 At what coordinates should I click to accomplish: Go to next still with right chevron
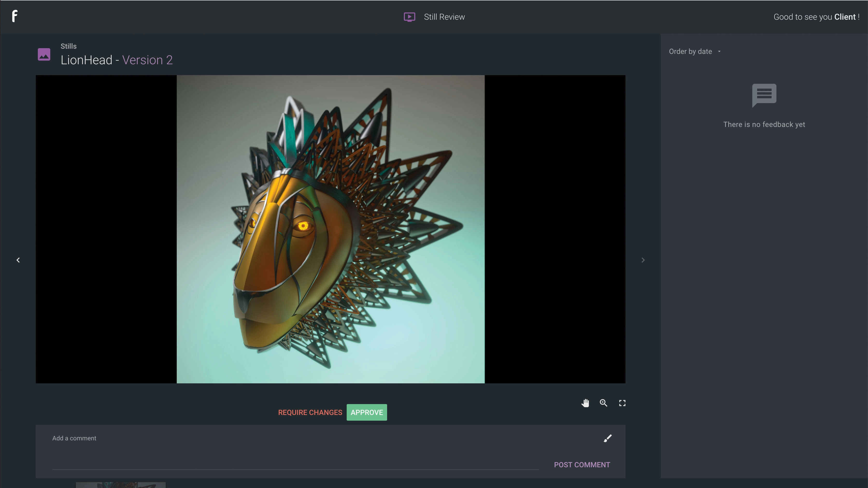tap(643, 260)
